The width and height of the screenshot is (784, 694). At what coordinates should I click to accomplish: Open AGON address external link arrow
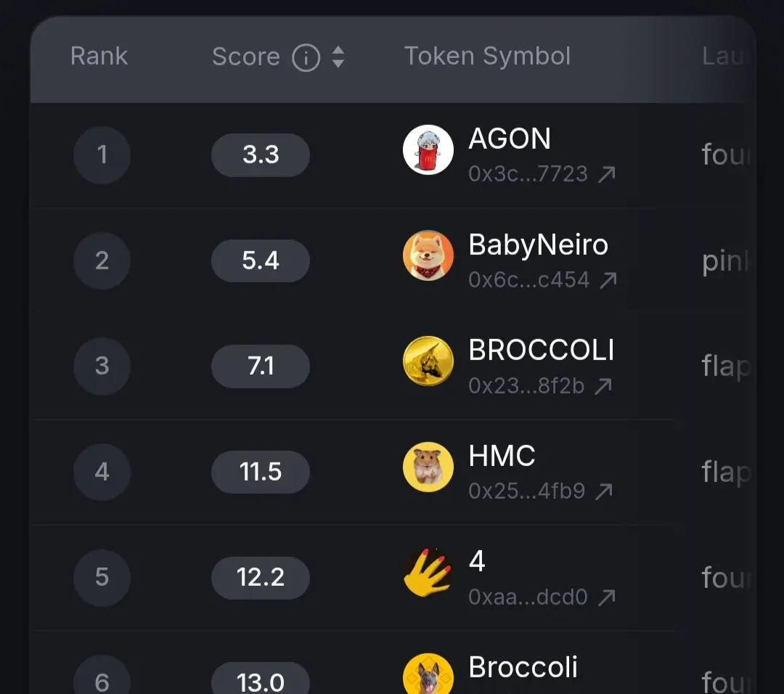(x=607, y=174)
